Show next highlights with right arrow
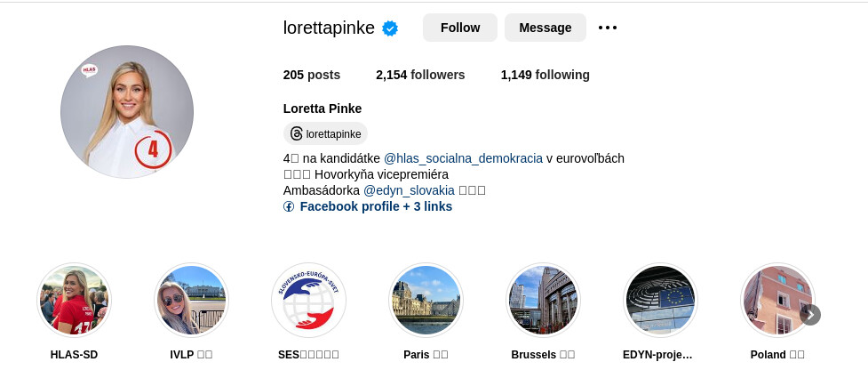Viewport: 868px width, 378px height. coord(810,315)
